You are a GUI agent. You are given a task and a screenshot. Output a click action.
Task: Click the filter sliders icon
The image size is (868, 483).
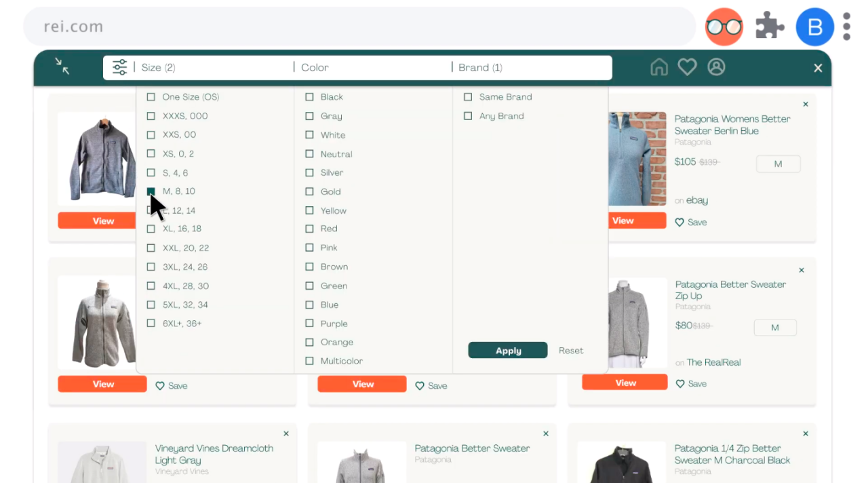pyautogui.click(x=119, y=67)
